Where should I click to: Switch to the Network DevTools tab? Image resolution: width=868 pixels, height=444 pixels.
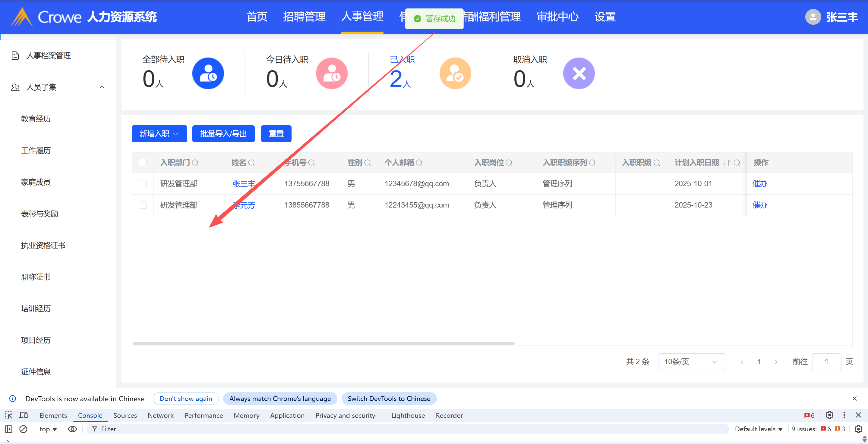click(x=160, y=415)
